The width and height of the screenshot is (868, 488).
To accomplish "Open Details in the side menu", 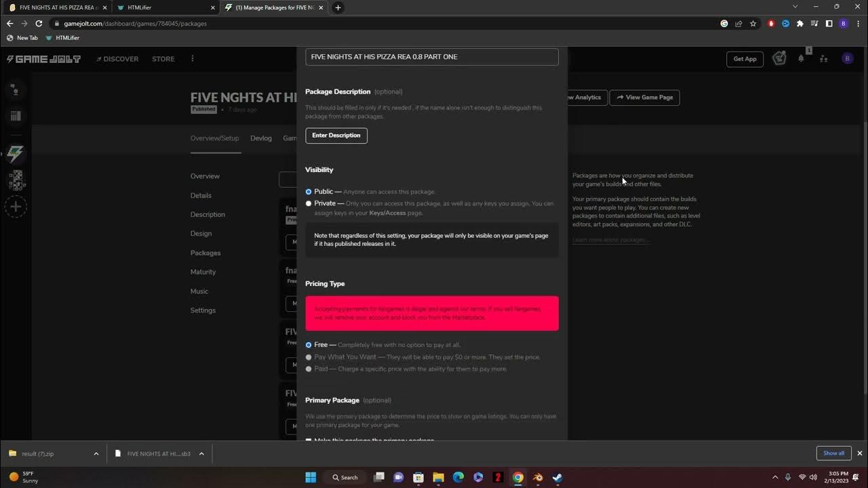I will click(x=201, y=195).
